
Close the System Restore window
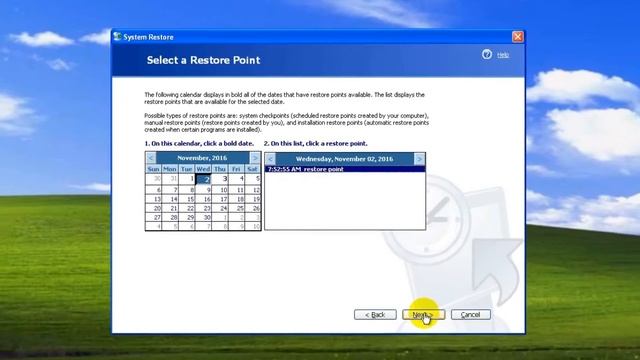[x=518, y=37]
